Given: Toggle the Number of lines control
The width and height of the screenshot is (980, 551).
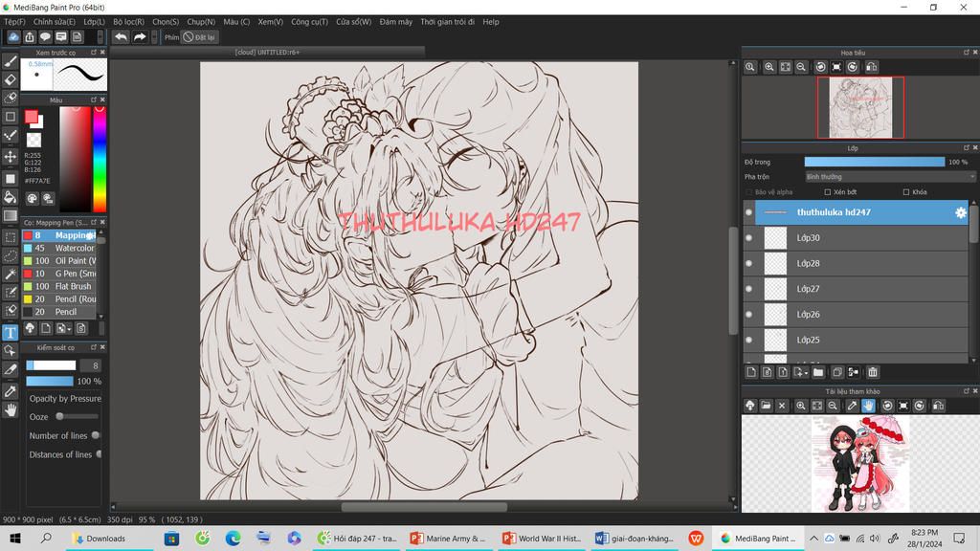Looking at the screenshot, I should (x=95, y=435).
